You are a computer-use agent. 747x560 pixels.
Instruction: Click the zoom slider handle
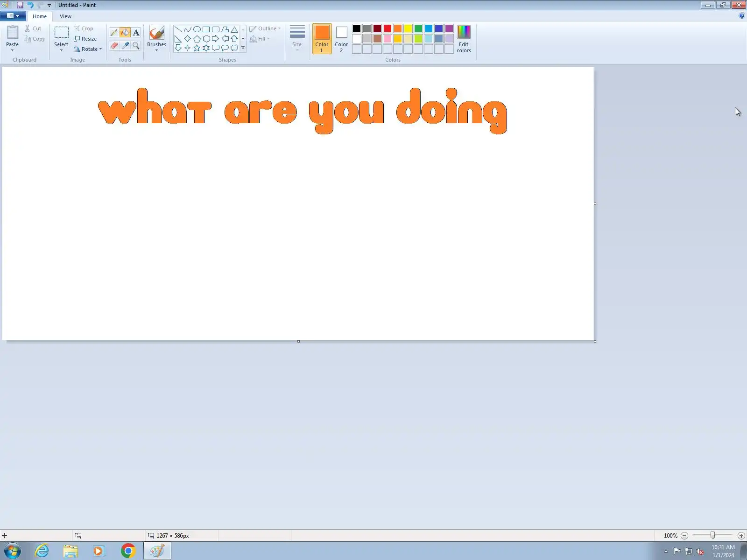(x=712, y=536)
